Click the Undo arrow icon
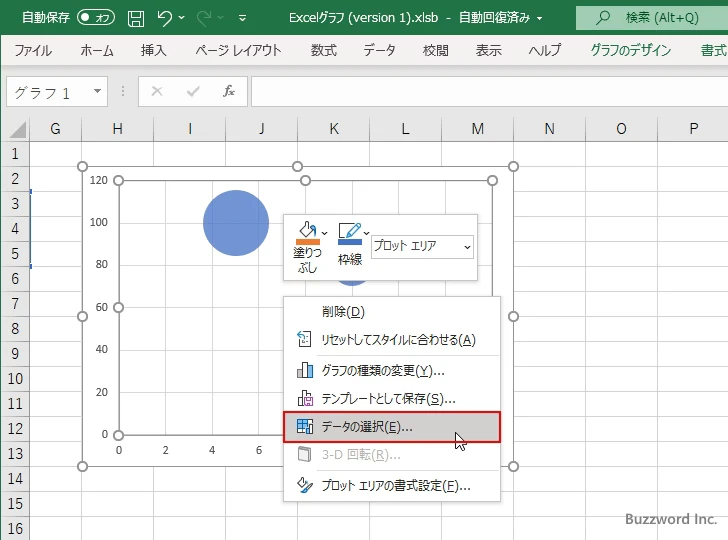The width and height of the screenshot is (728, 540). (164, 18)
